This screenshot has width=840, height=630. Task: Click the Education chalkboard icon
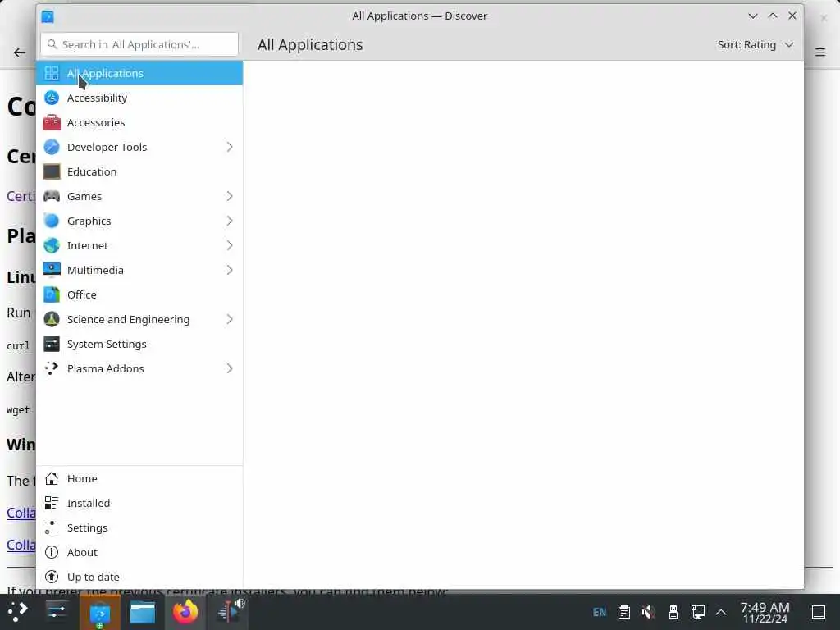(x=52, y=171)
